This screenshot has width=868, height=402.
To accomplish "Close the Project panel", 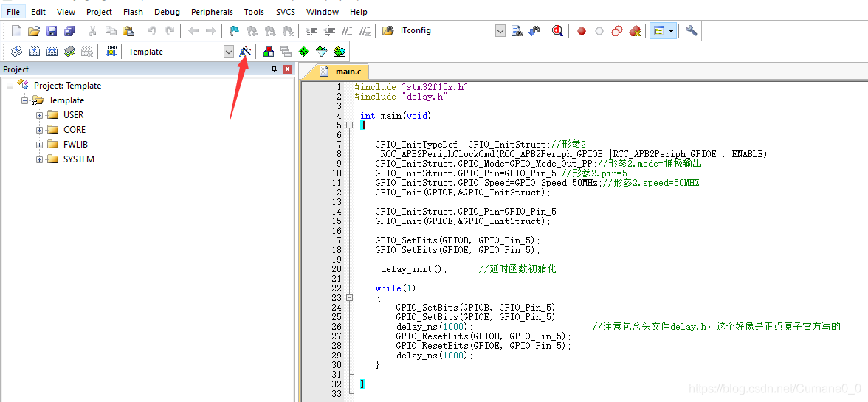I will click(x=287, y=69).
